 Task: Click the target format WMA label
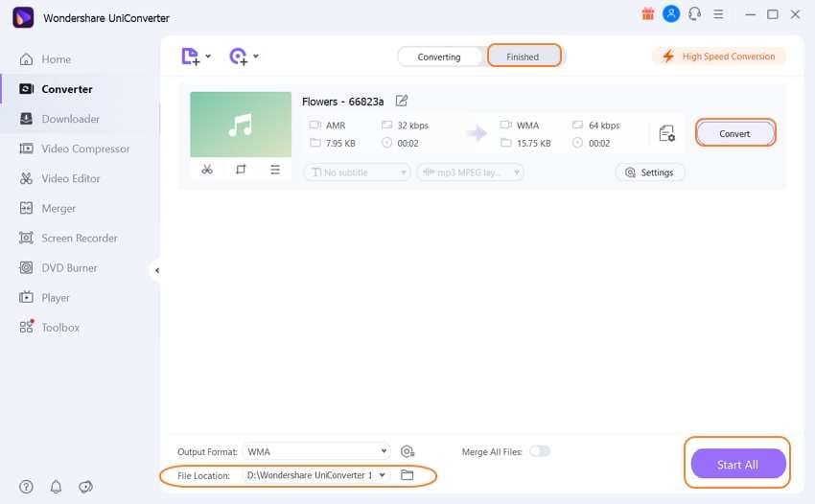pos(527,126)
